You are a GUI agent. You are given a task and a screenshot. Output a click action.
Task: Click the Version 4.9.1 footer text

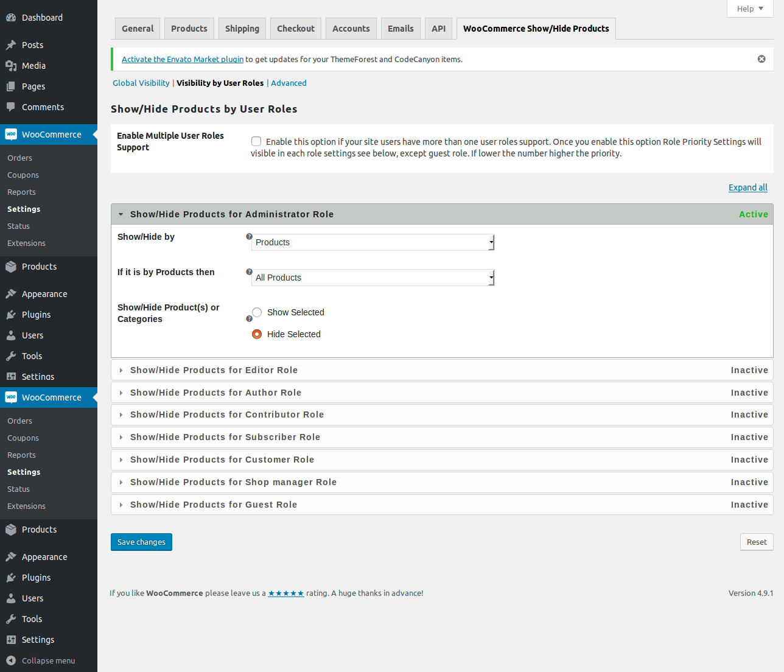click(751, 593)
